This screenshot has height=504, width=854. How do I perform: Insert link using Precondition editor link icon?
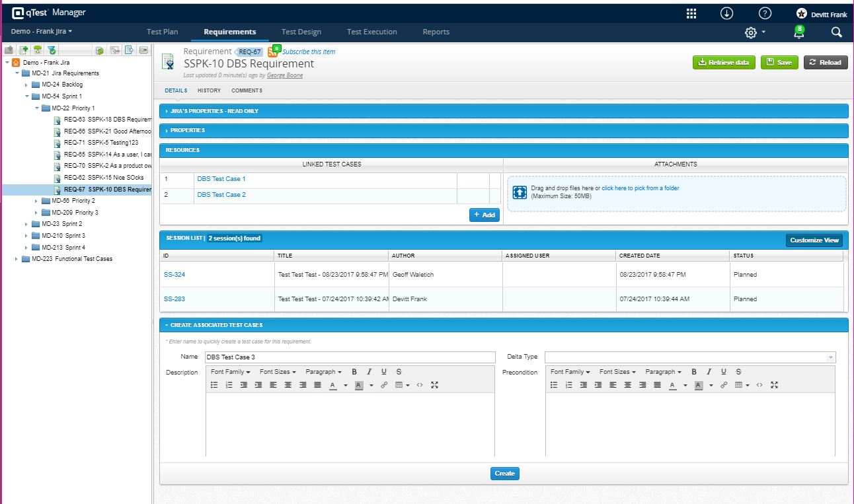tap(724, 385)
